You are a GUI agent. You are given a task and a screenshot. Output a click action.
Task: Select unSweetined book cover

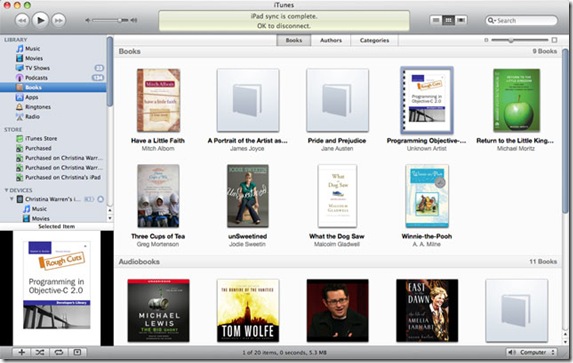pyautogui.click(x=248, y=196)
